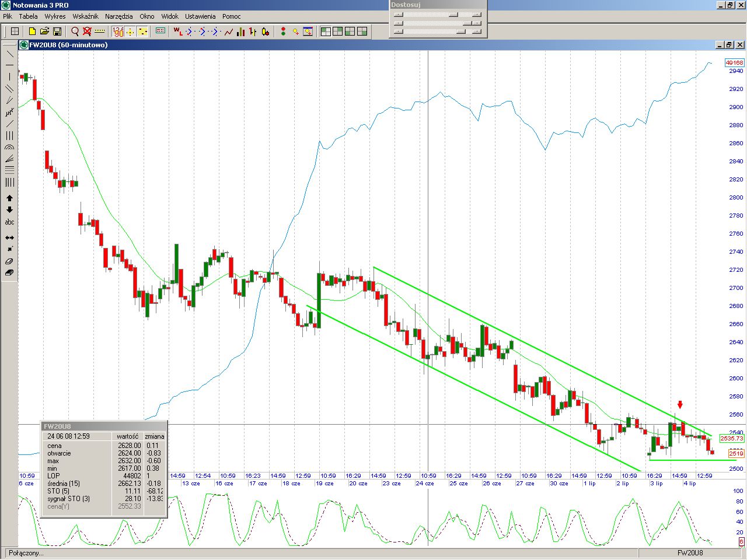Expand the Okno menu
Viewport: 747px width, 560px height.
click(x=146, y=16)
